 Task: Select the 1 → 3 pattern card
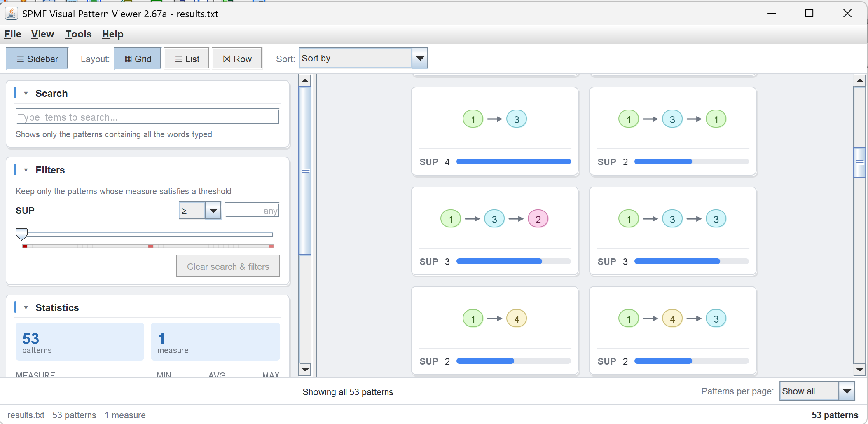click(495, 131)
